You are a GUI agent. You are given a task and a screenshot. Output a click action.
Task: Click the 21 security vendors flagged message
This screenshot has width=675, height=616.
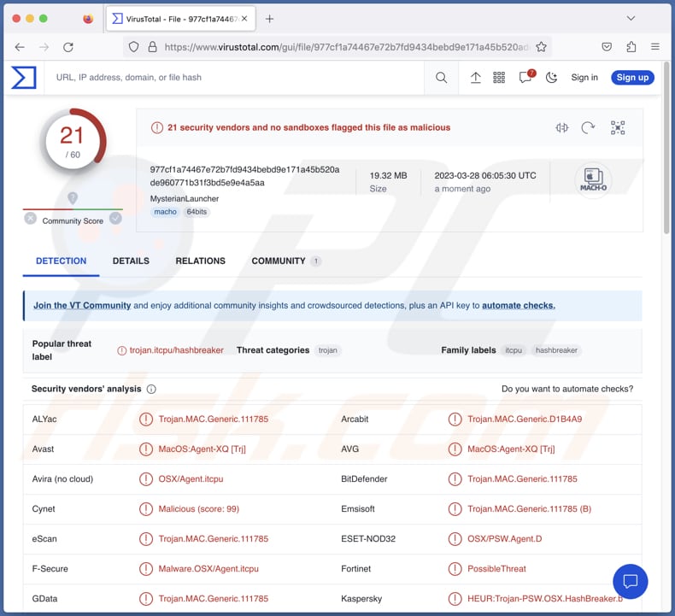point(308,127)
